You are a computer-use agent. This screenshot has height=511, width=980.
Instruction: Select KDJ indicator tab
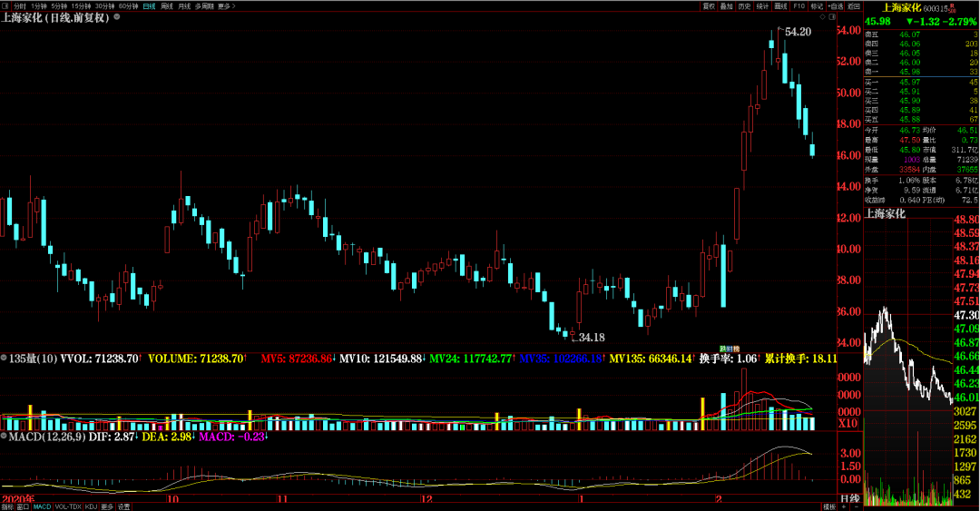pyautogui.click(x=91, y=506)
